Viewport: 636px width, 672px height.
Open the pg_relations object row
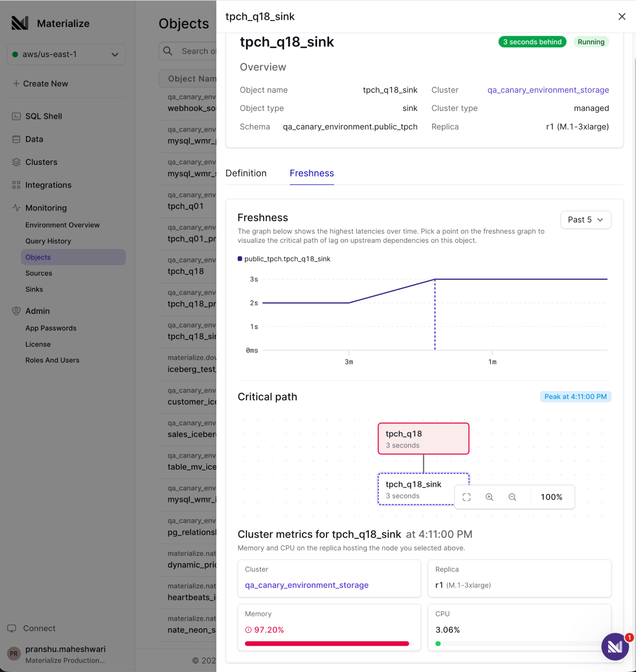tap(187, 527)
